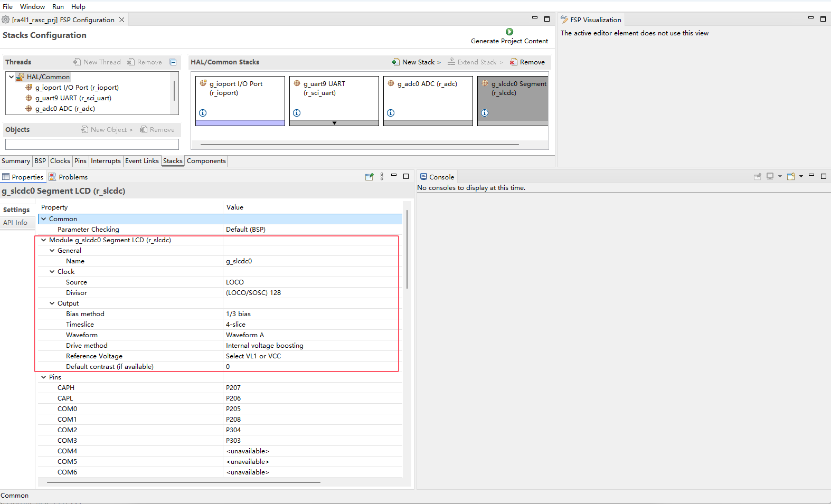Click the info icon on g_uart9 UART stack
This screenshot has height=504, width=831.
pyautogui.click(x=297, y=113)
